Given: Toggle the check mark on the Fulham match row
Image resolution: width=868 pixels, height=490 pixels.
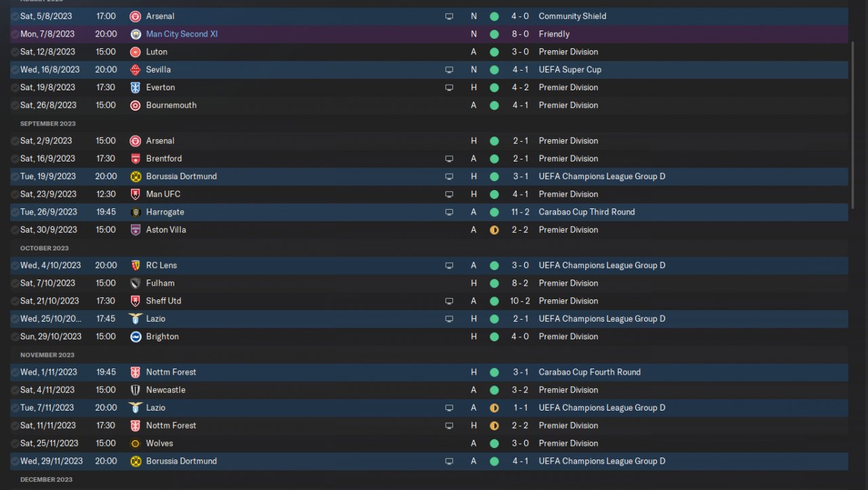Looking at the screenshot, I should (15, 284).
